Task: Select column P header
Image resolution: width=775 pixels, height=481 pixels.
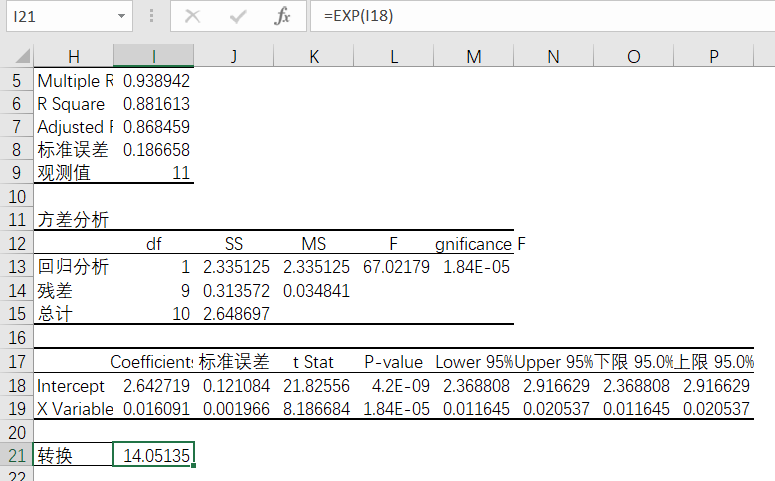Action: click(713, 57)
